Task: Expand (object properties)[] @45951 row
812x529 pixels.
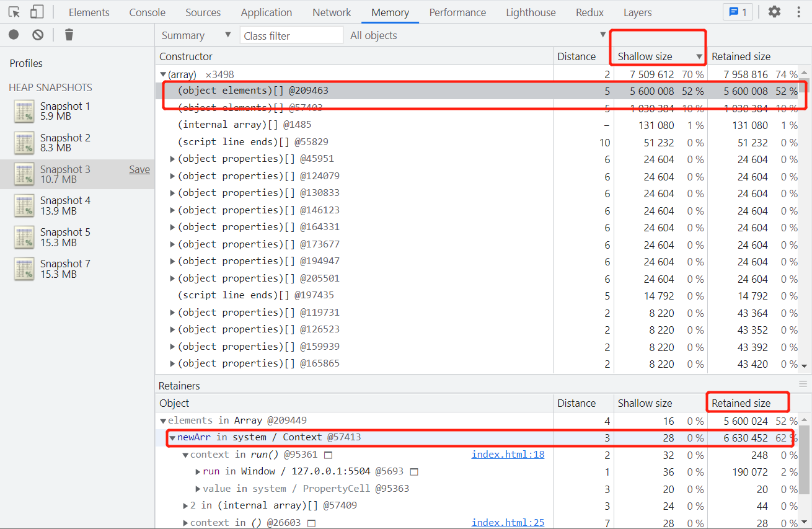Action: [x=172, y=159]
